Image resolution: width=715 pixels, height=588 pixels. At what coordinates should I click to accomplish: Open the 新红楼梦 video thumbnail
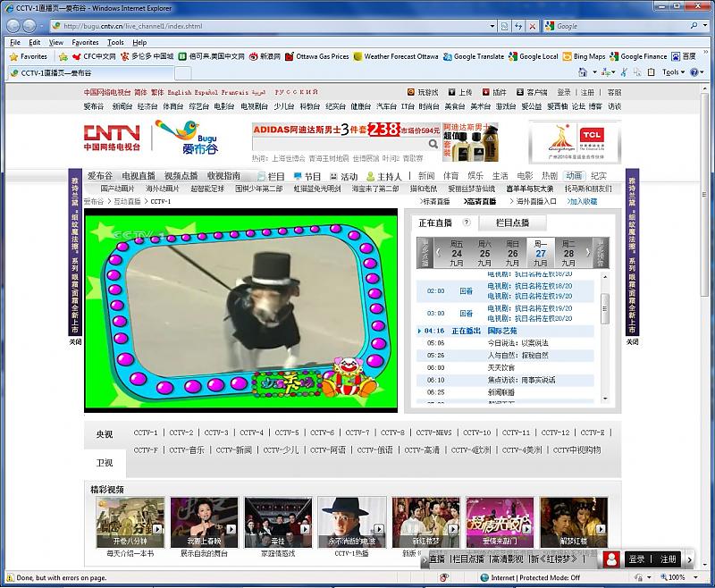(x=425, y=521)
